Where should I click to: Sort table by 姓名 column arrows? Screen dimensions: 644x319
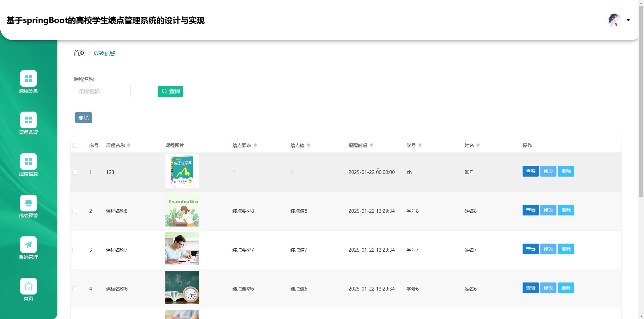(478, 145)
